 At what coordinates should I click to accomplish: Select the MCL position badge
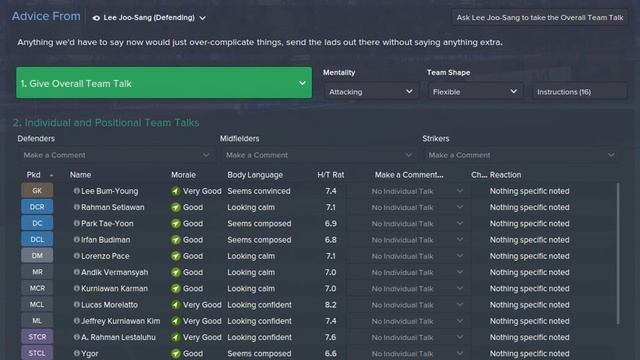(x=37, y=304)
